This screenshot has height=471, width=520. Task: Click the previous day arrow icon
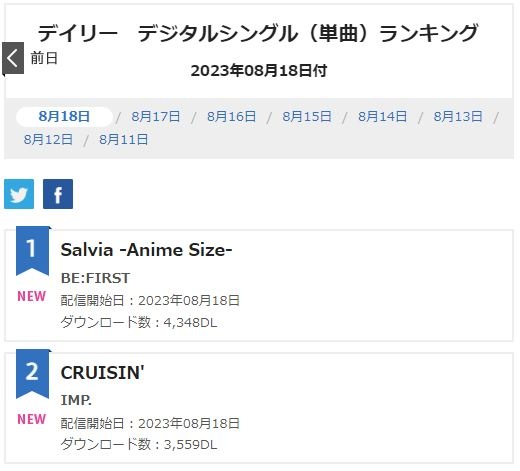pos(13,58)
